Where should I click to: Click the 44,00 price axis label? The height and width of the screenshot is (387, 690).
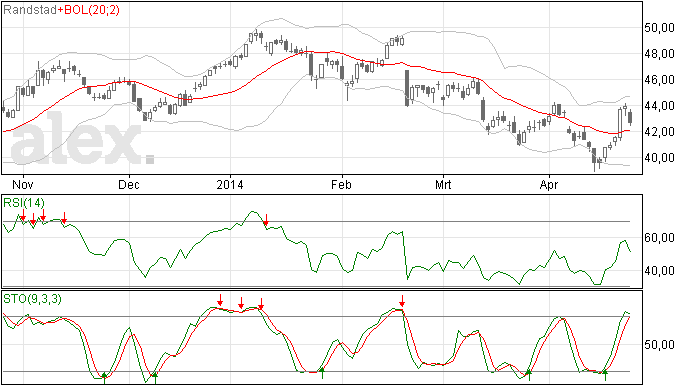pos(659,106)
